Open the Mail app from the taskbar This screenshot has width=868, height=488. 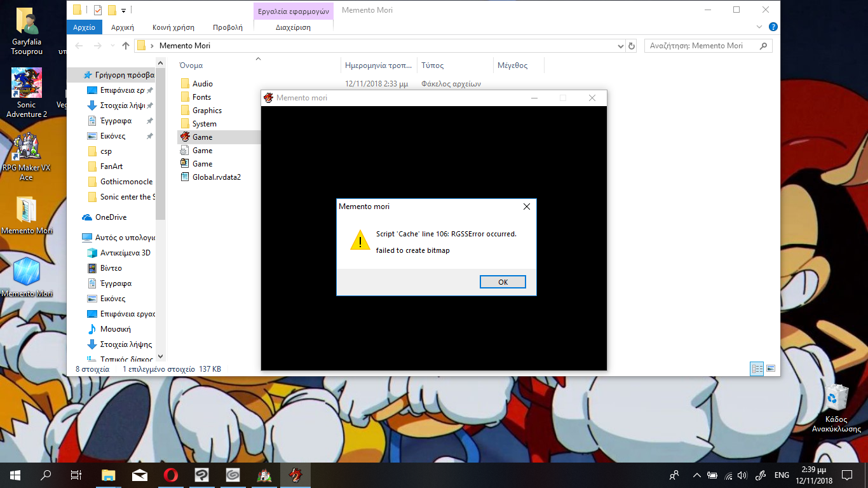[x=140, y=475]
